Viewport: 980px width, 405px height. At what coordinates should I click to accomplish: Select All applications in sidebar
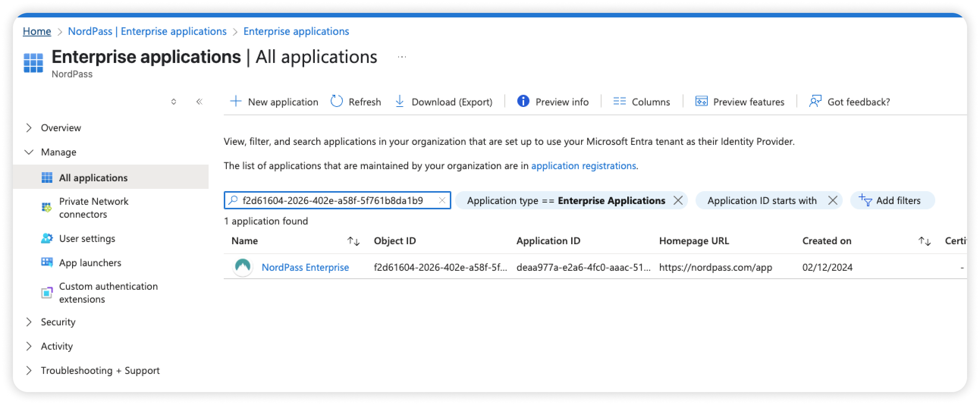point(111,177)
